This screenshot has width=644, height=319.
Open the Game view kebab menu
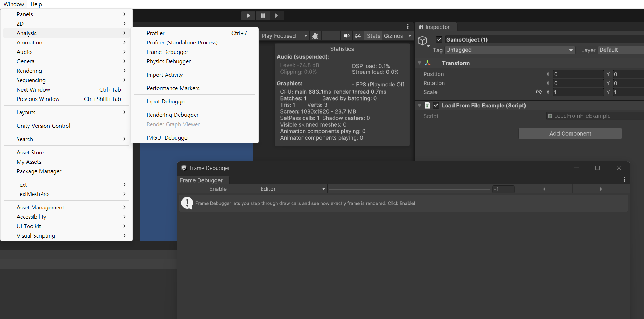pyautogui.click(x=408, y=27)
